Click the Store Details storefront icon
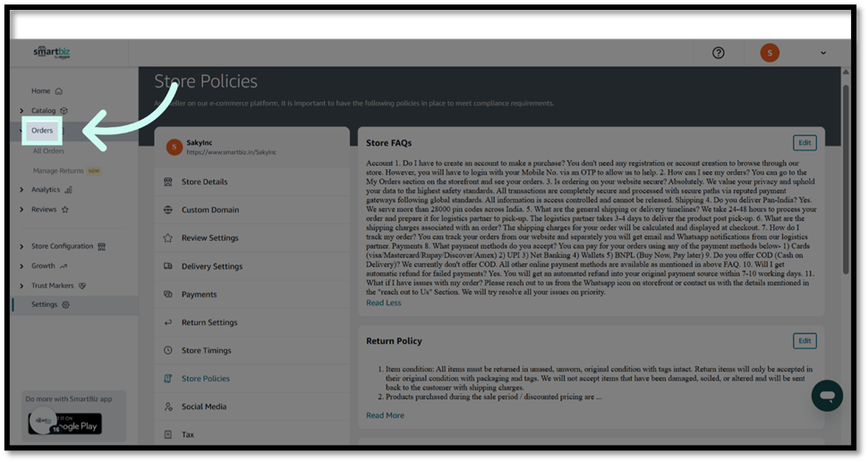 [x=168, y=182]
